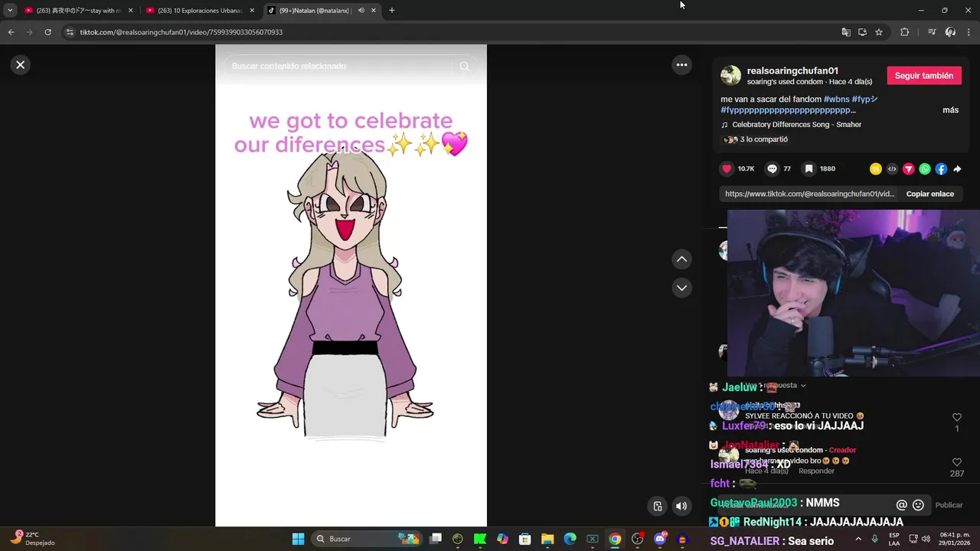Bookmark this page with the star

point(879,32)
